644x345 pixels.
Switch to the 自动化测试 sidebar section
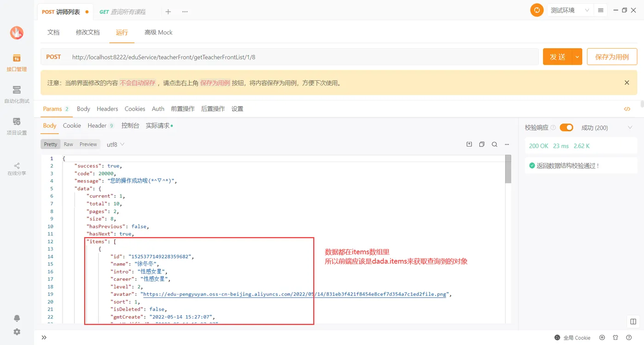[x=17, y=94]
